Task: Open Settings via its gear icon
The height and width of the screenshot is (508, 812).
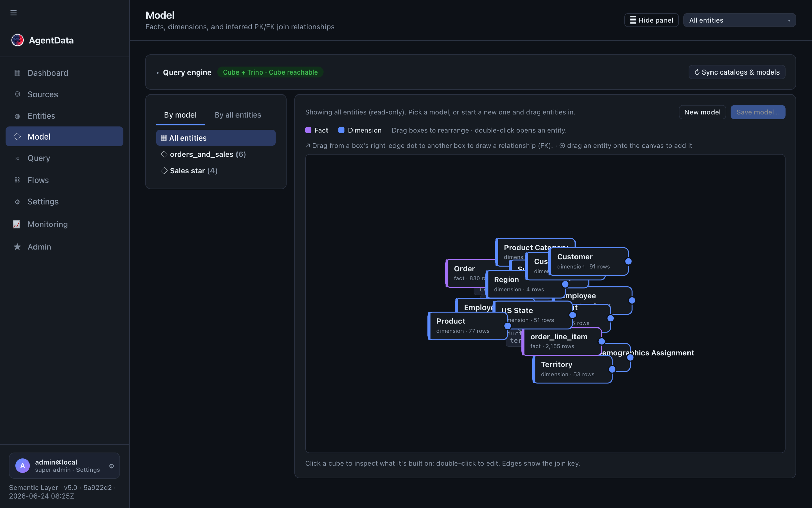Action: click(x=17, y=202)
